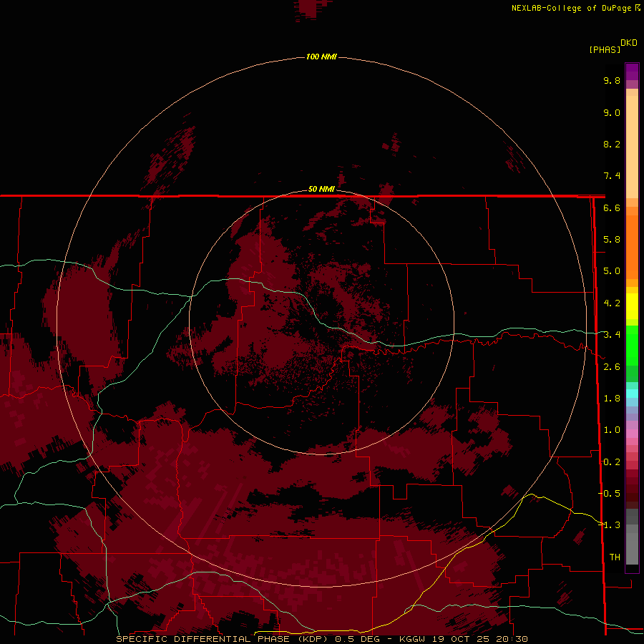Click the 0.2 legend value

click(612, 462)
